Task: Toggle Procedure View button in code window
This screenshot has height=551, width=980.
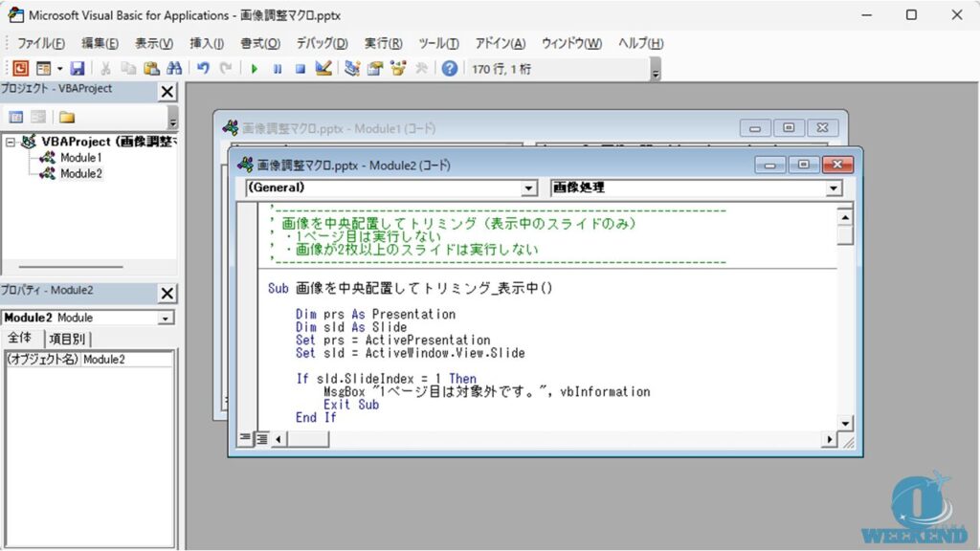Action: pyautogui.click(x=245, y=438)
